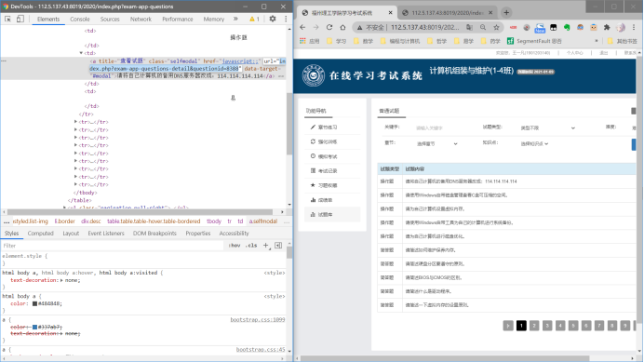Open the Evernote elephant extension
The width and height of the screenshot is (644, 362).
tap(567, 28)
